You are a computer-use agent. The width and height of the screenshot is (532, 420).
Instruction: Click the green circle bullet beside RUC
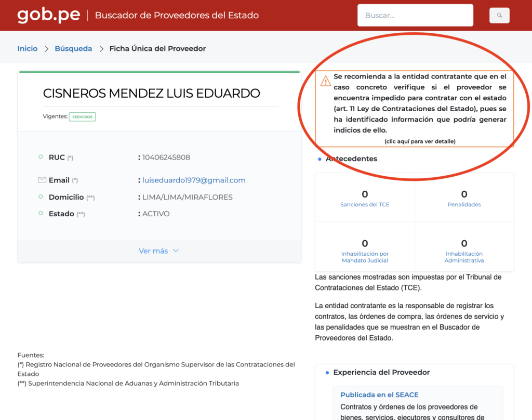(x=41, y=157)
